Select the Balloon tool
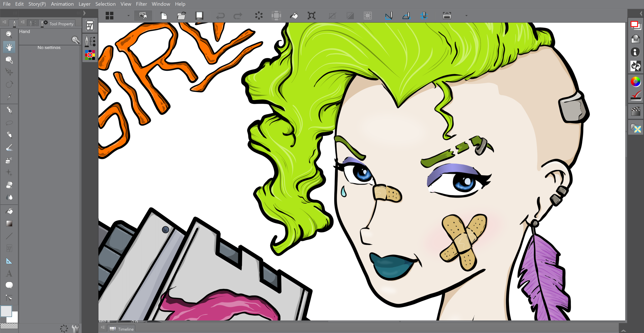 click(9, 285)
